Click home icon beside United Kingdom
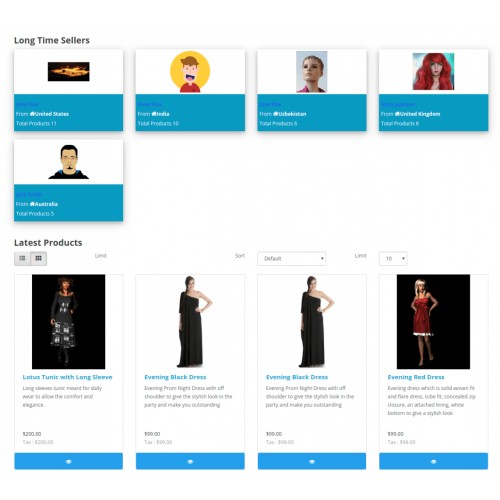 click(397, 114)
